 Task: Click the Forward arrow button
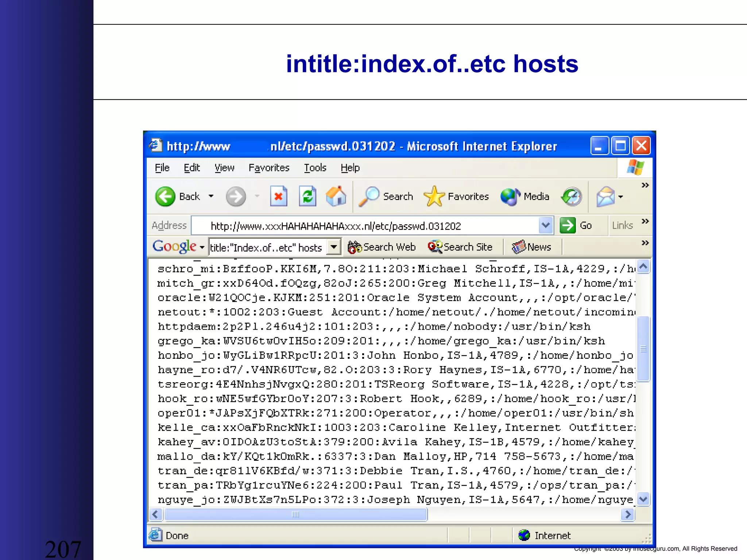click(236, 197)
